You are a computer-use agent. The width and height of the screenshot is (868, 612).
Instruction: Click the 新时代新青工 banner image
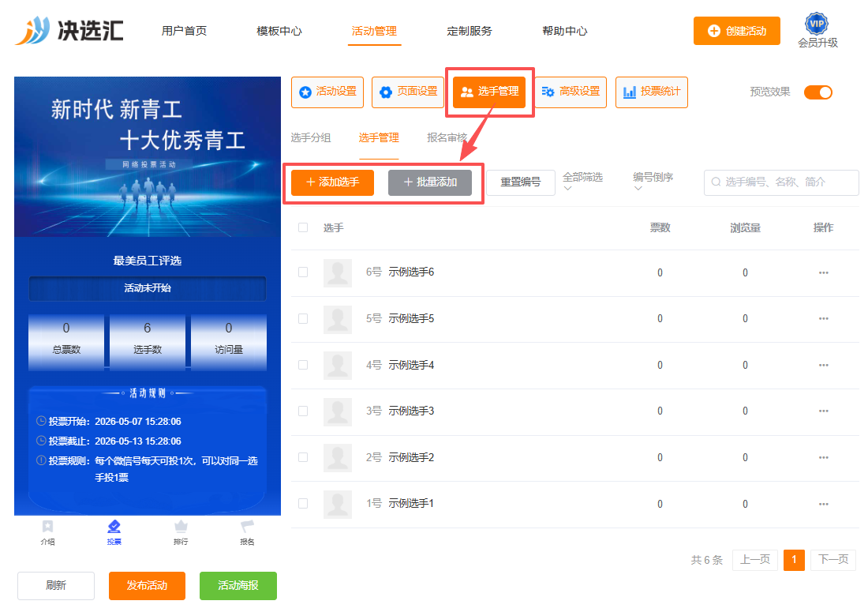pyautogui.click(x=148, y=156)
